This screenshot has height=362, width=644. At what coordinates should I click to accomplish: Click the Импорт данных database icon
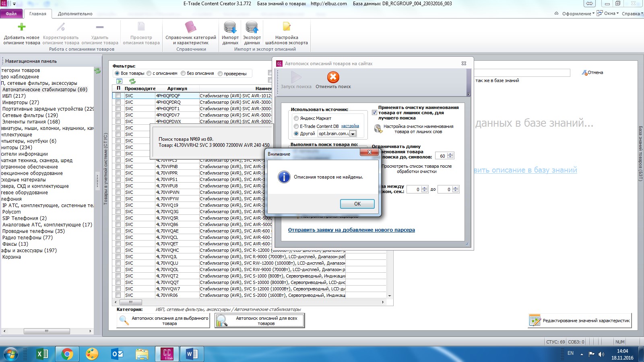230,27
